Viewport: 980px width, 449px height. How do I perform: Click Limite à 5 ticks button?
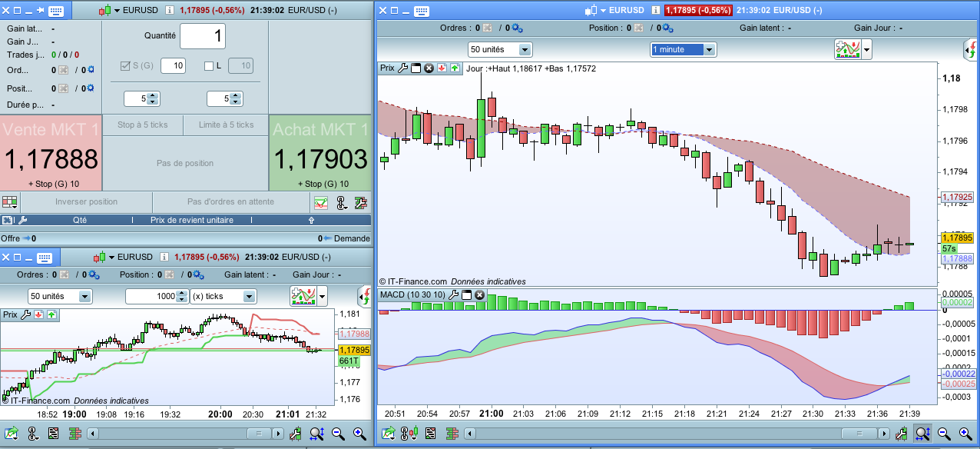click(226, 125)
